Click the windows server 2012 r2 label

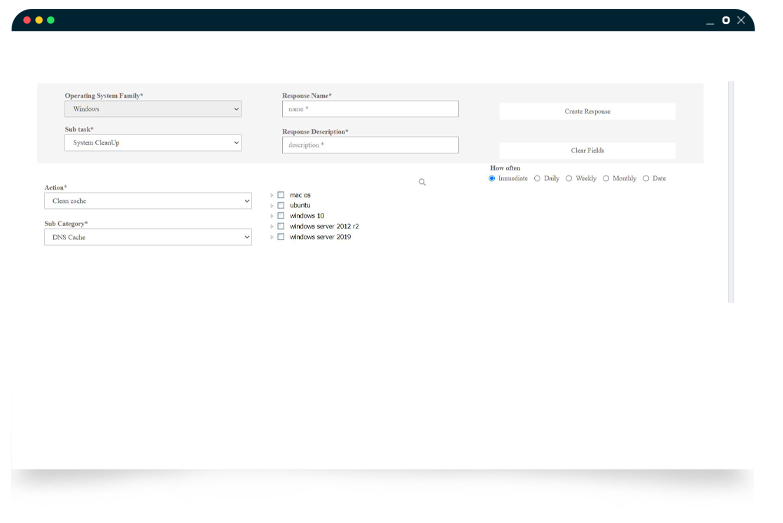pos(324,226)
